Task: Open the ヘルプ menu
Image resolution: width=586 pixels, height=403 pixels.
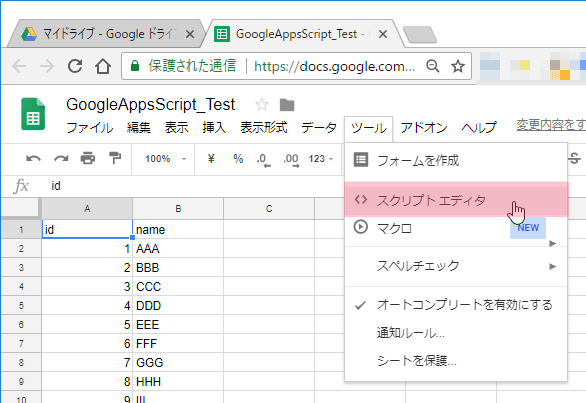Action: pyautogui.click(x=479, y=128)
